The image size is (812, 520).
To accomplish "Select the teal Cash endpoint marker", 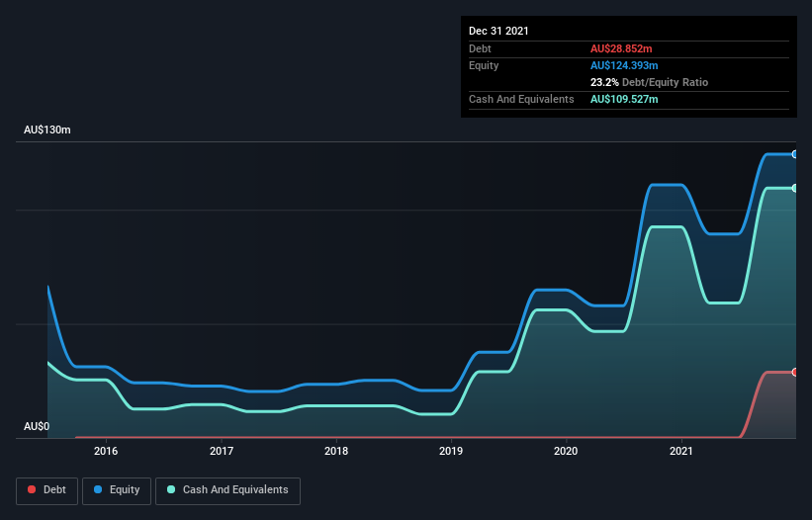I will click(795, 188).
